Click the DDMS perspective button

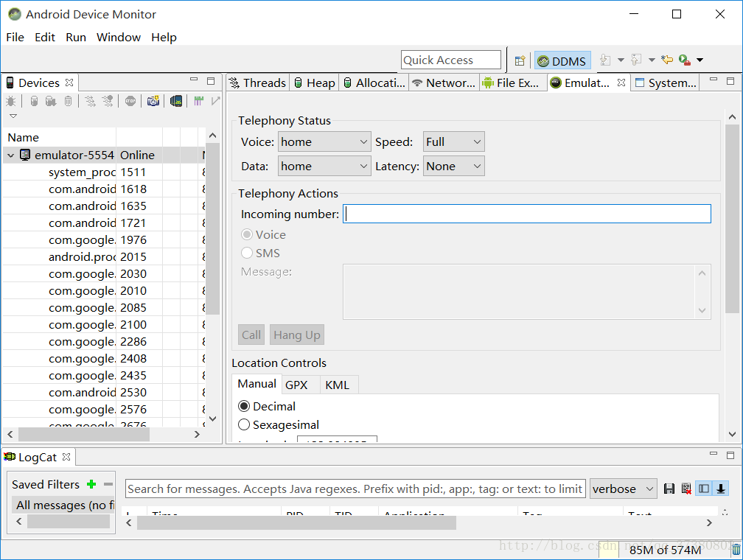coord(562,61)
